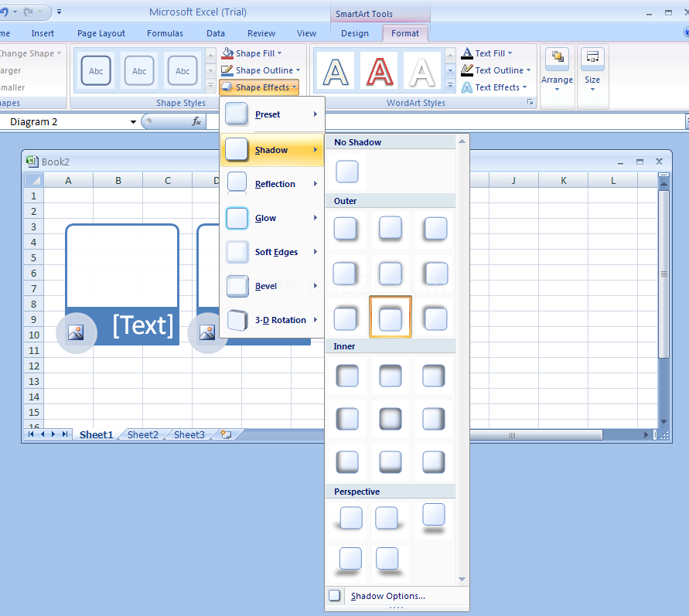Switch to the Review tab

[x=261, y=33]
